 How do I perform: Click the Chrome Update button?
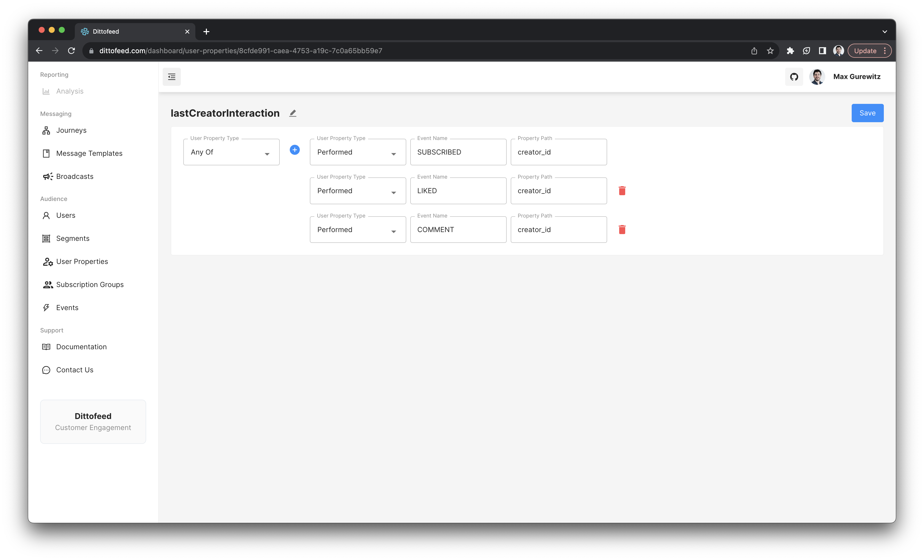[865, 51]
